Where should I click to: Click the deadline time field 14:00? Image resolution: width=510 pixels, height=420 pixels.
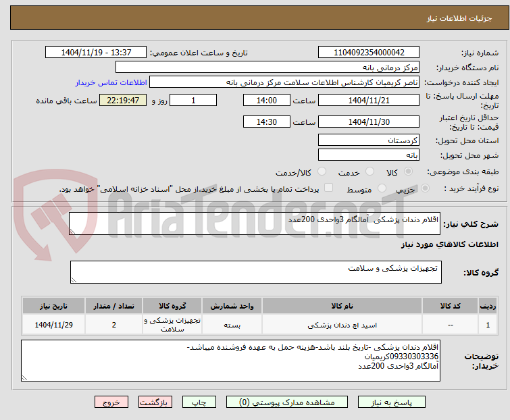point(267,100)
